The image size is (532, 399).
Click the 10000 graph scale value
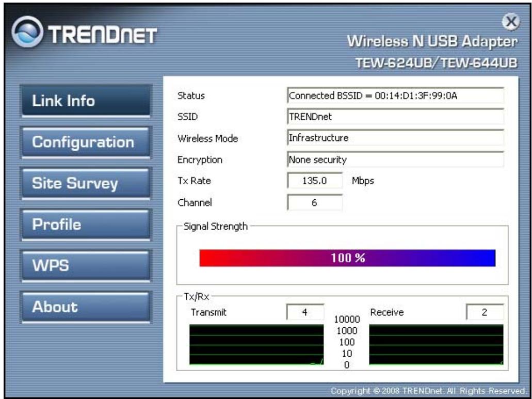[x=347, y=320]
